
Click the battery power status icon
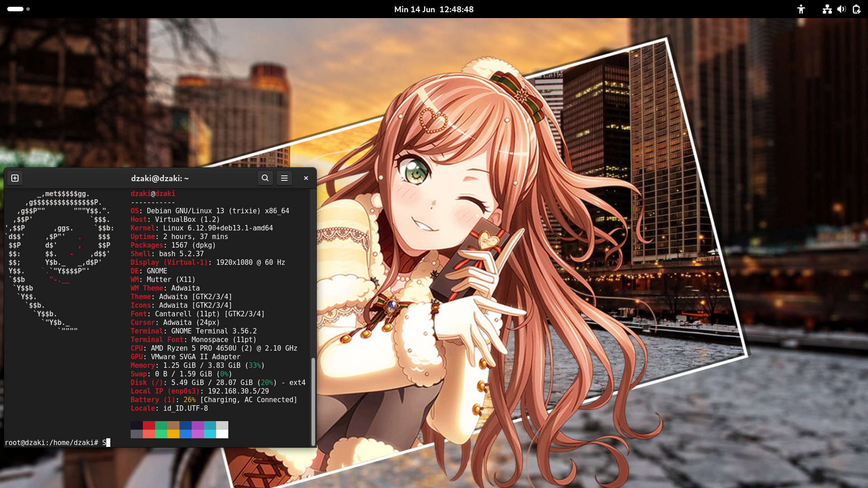[856, 9]
